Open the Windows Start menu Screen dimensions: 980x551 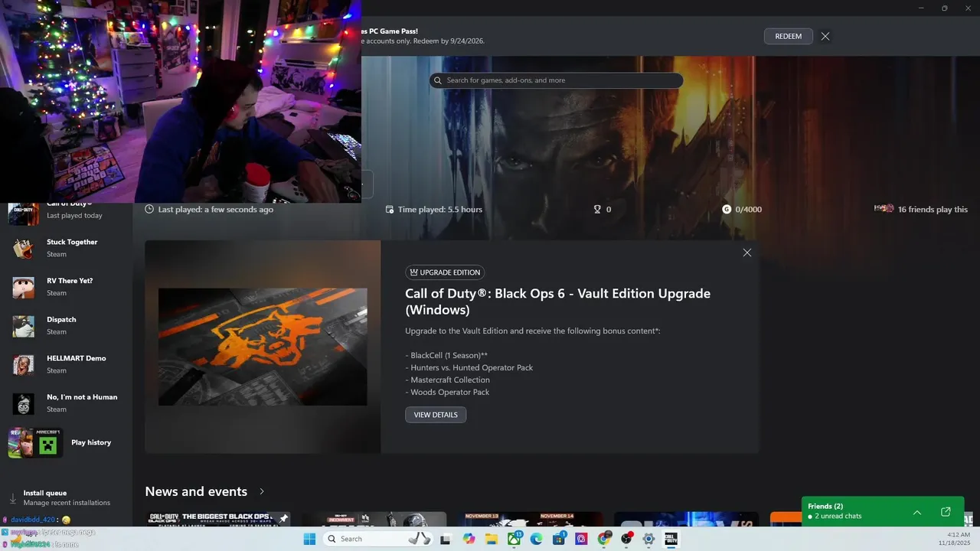click(x=309, y=539)
